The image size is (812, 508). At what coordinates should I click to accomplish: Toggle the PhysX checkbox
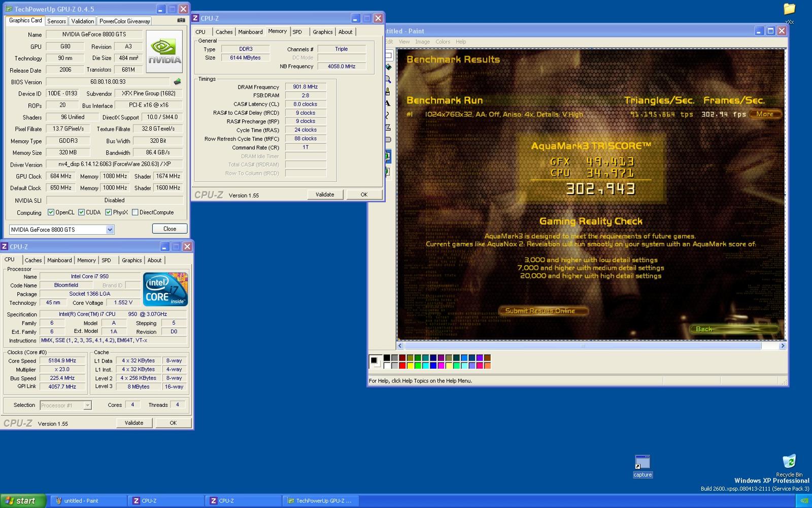108,212
